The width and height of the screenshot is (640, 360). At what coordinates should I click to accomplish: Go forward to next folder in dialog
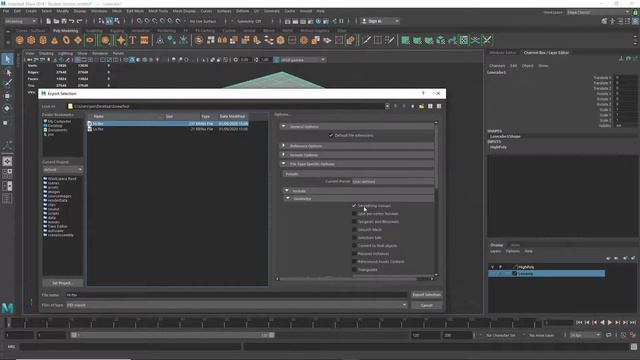coord(404,106)
